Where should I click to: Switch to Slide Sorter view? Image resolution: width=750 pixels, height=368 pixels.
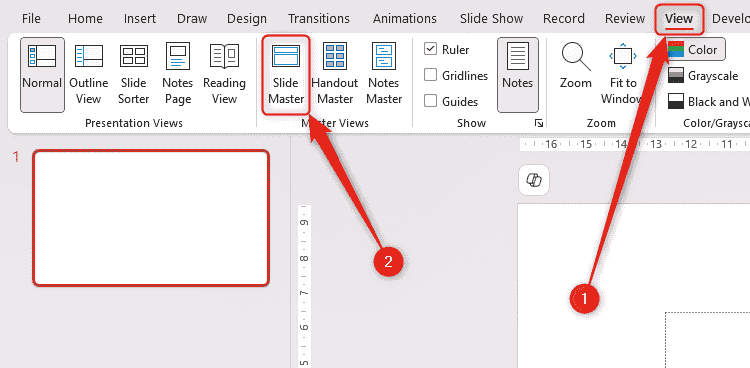point(133,75)
